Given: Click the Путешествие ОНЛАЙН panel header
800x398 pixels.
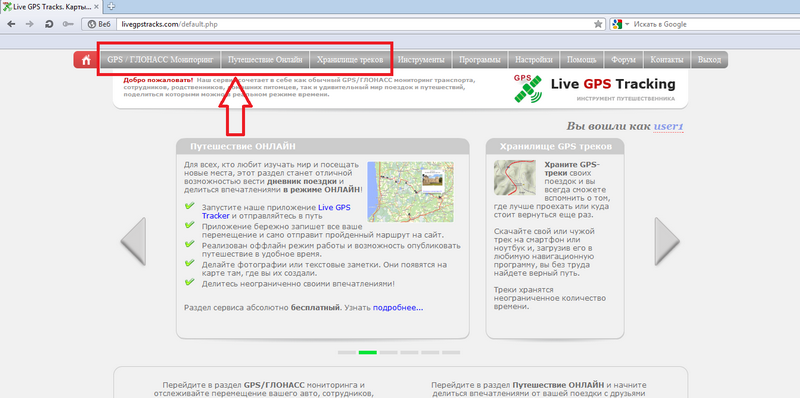Looking at the screenshot, I should 322,146.
